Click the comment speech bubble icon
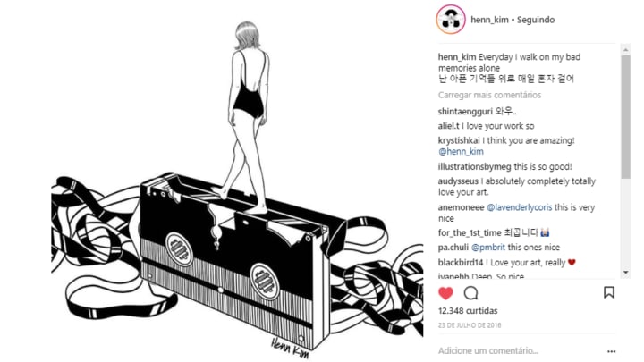The width and height of the screenshot is (644, 362). pos(470,293)
